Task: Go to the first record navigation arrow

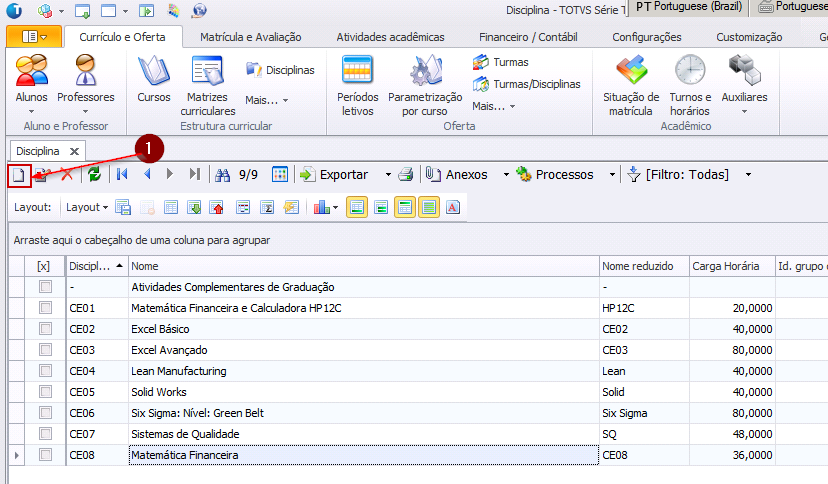Action: pos(122,175)
